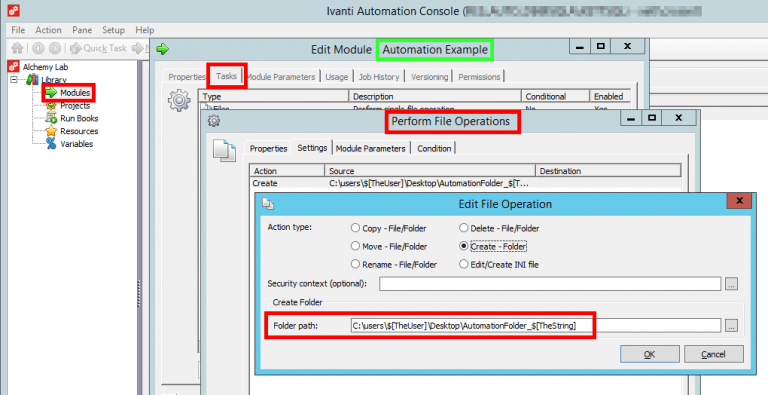Image resolution: width=768 pixels, height=395 pixels.
Task: Minimize the Edit Module window
Action: (579, 46)
